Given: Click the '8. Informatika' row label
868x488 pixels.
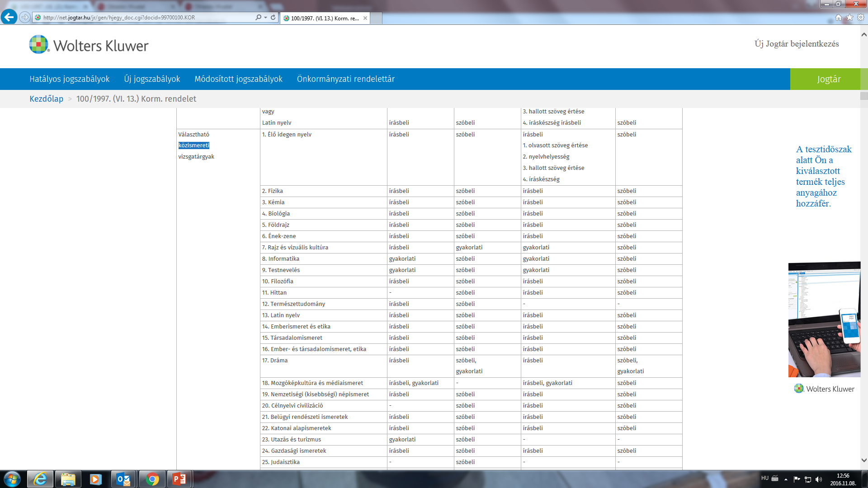Looking at the screenshot, I should click(281, 259).
